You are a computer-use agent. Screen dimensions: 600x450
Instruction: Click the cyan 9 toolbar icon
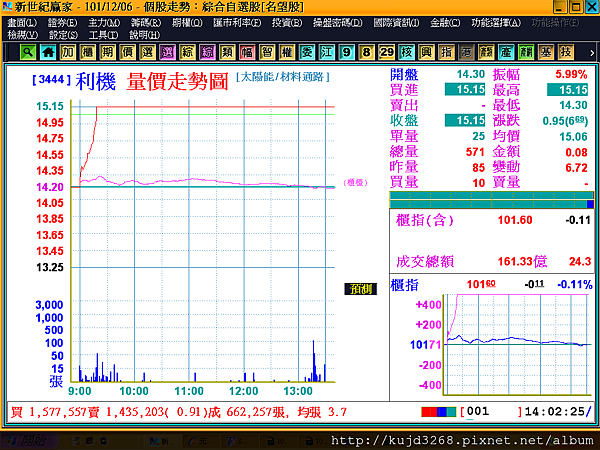[x=346, y=52]
